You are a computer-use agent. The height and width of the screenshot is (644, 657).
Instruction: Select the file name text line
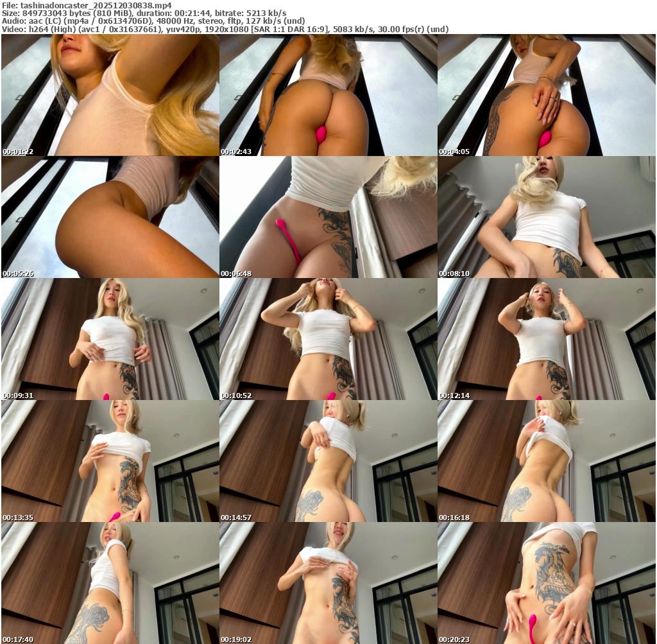(87, 5)
